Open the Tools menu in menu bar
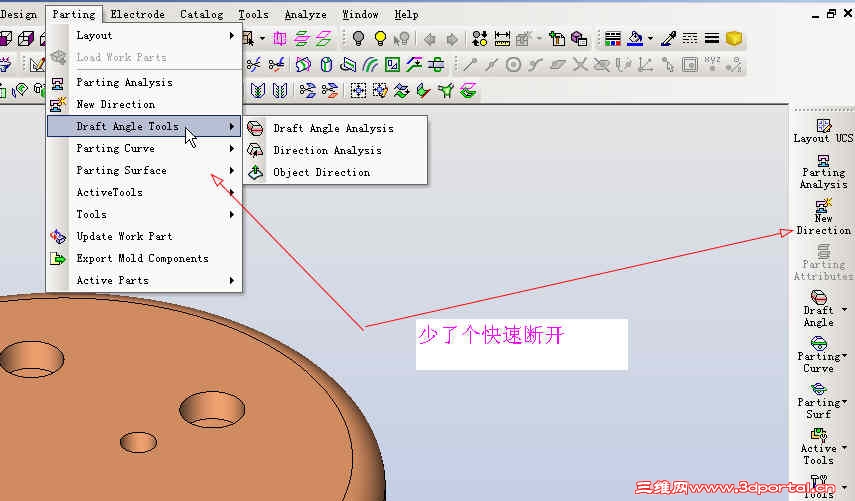The height and width of the screenshot is (501, 855). (253, 15)
